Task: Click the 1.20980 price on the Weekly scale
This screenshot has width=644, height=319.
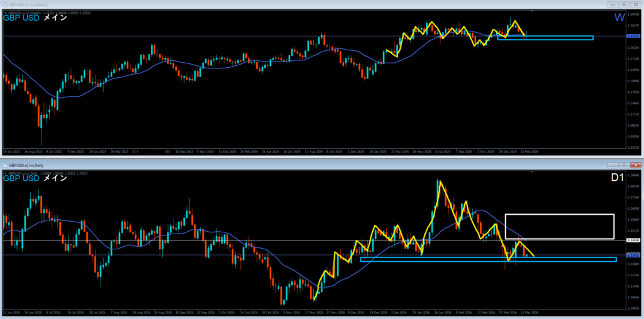Action: 633,81
